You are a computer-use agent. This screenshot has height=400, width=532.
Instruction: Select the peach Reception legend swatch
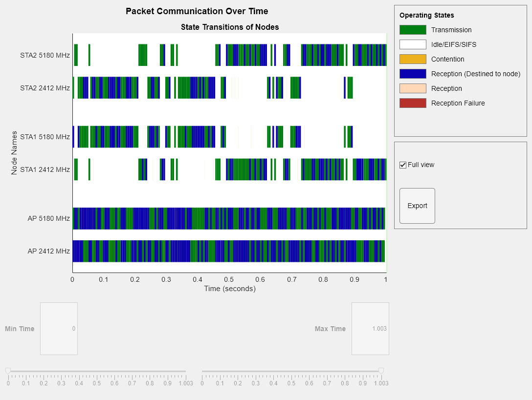tap(413, 88)
